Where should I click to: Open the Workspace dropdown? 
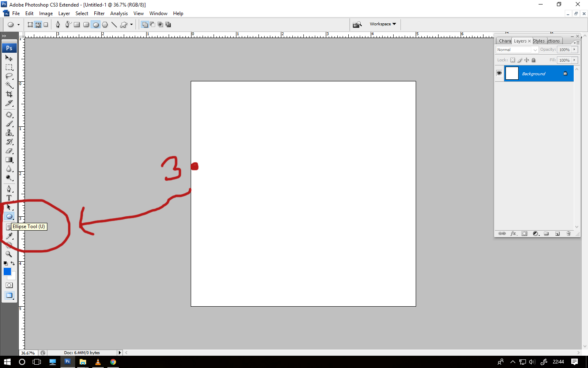click(383, 24)
